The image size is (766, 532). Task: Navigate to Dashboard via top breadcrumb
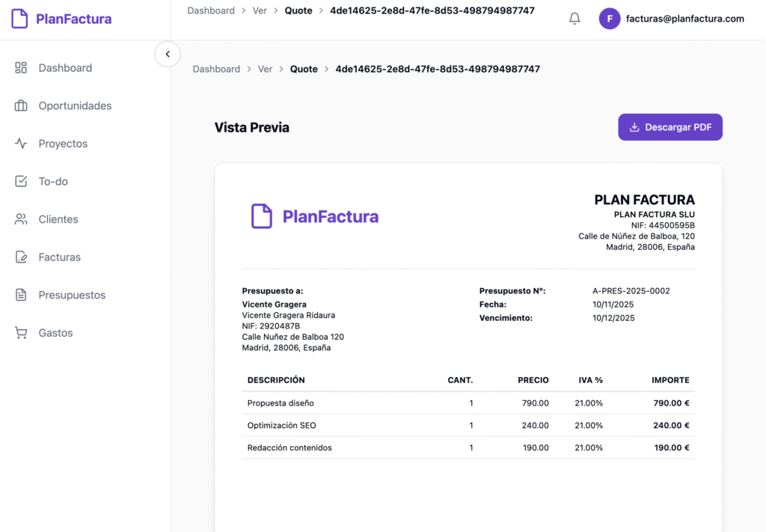[x=211, y=10]
